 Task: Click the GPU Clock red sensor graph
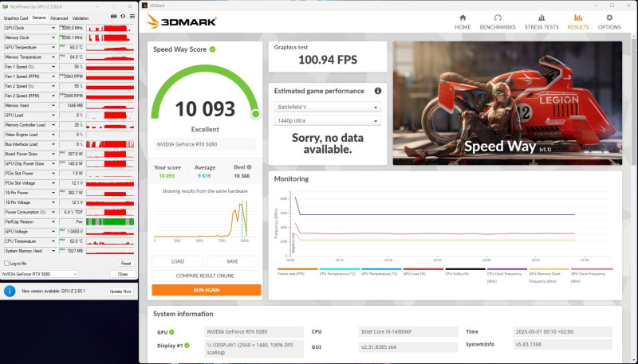point(110,28)
